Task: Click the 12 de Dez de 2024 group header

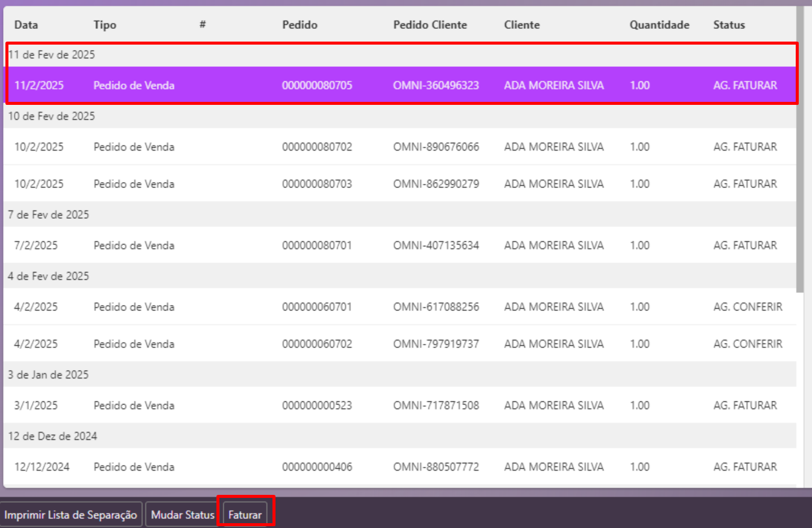Action: [400, 436]
